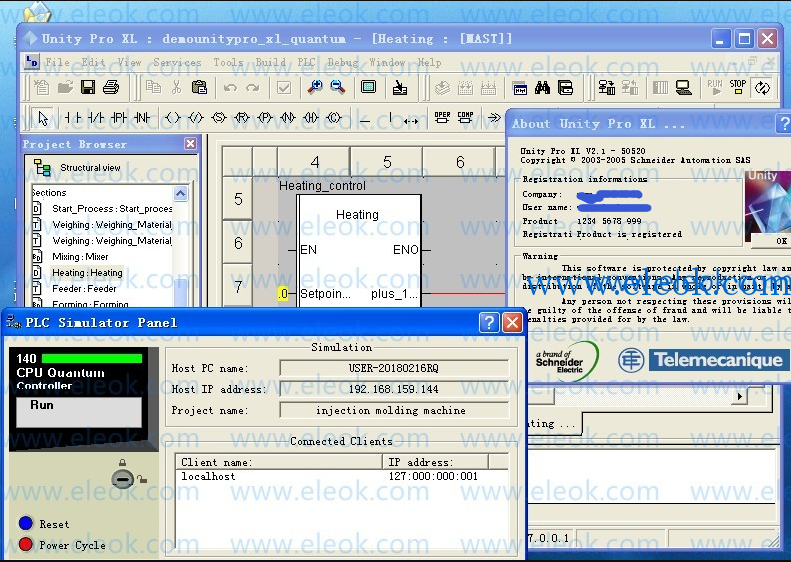Click the circular arrows animation icon
Viewport: 791px width, 562px height.
click(x=762, y=88)
